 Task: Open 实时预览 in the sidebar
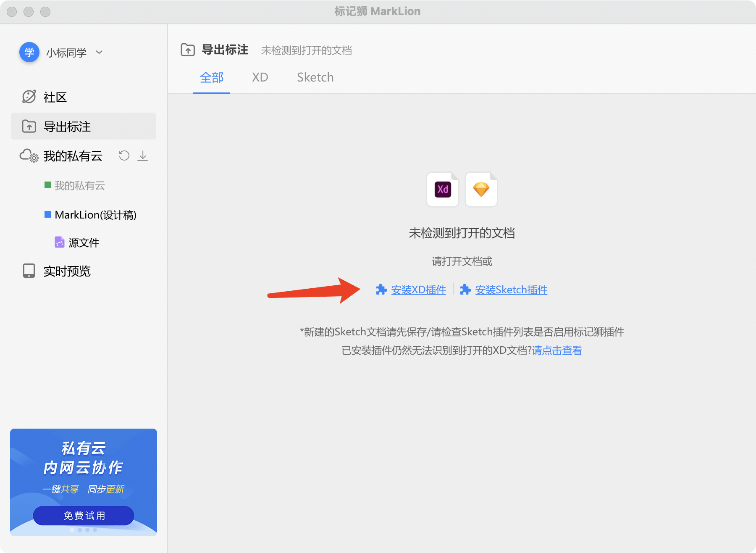tap(67, 271)
